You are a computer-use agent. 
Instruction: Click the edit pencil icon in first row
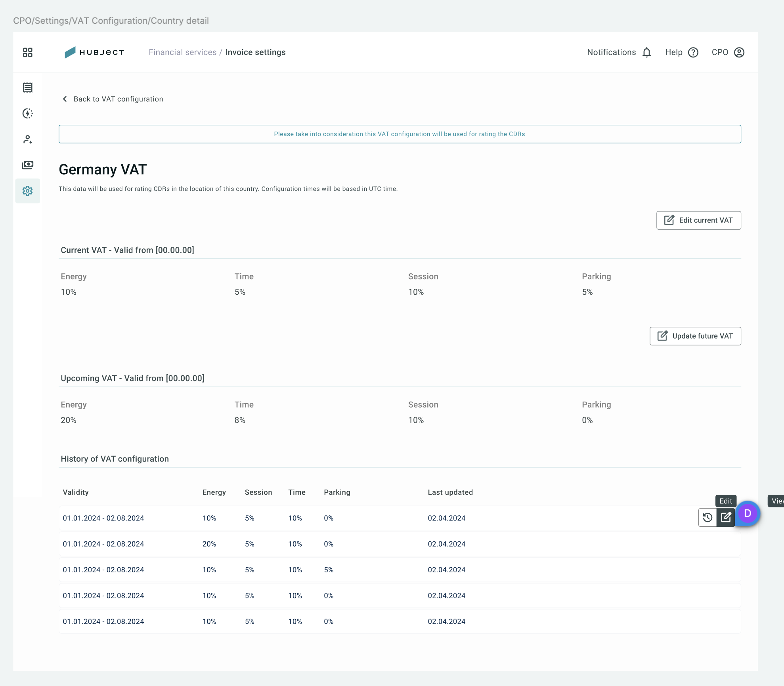point(726,517)
